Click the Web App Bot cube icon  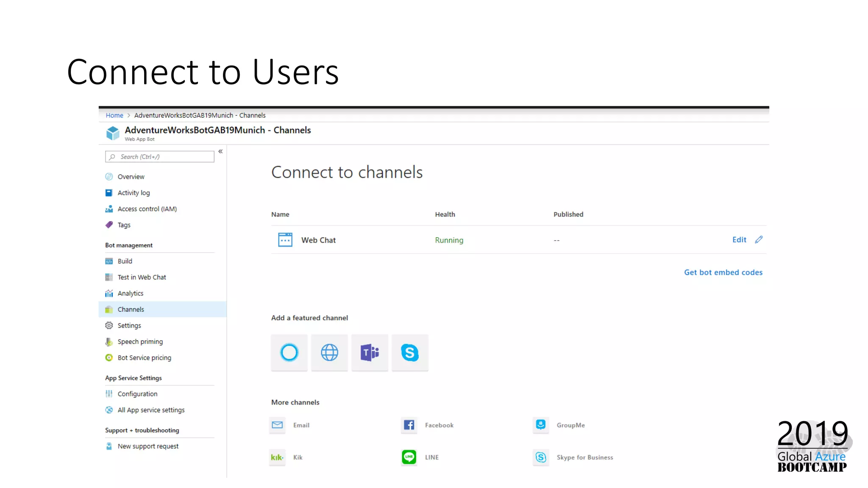(113, 133)
